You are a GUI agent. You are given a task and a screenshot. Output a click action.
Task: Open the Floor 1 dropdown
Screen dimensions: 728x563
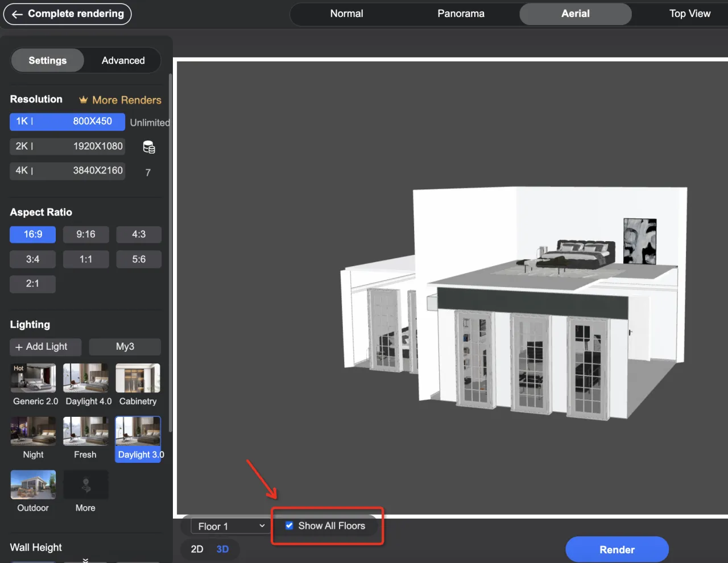[x=231, y=526]
